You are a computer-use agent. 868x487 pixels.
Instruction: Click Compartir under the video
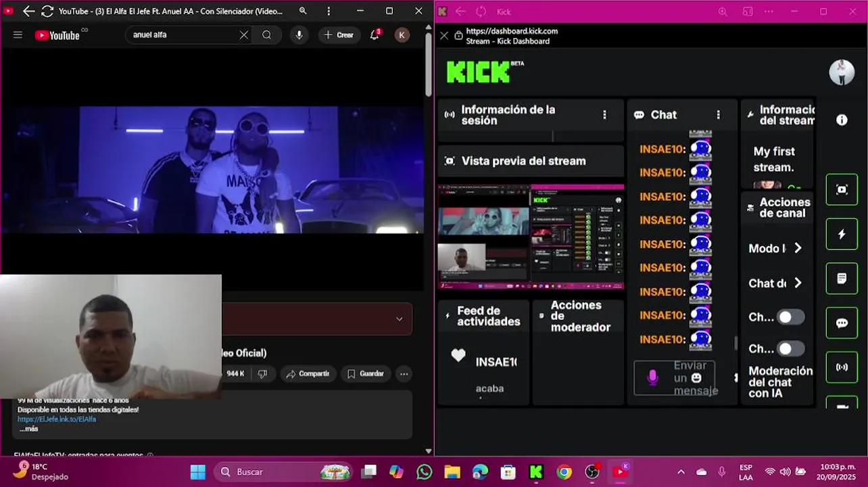tap(308, 373)
